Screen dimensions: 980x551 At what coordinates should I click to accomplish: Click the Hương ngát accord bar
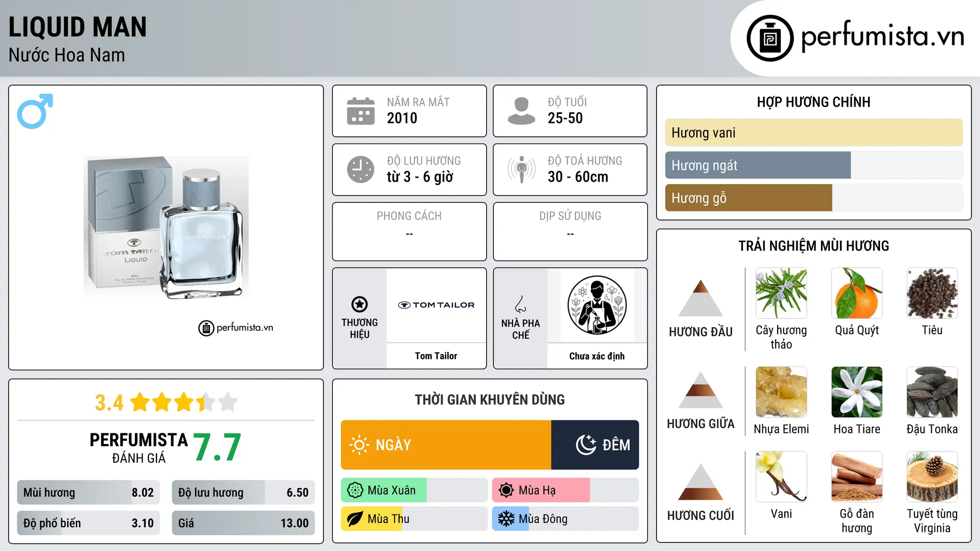[x=813, y=165]
